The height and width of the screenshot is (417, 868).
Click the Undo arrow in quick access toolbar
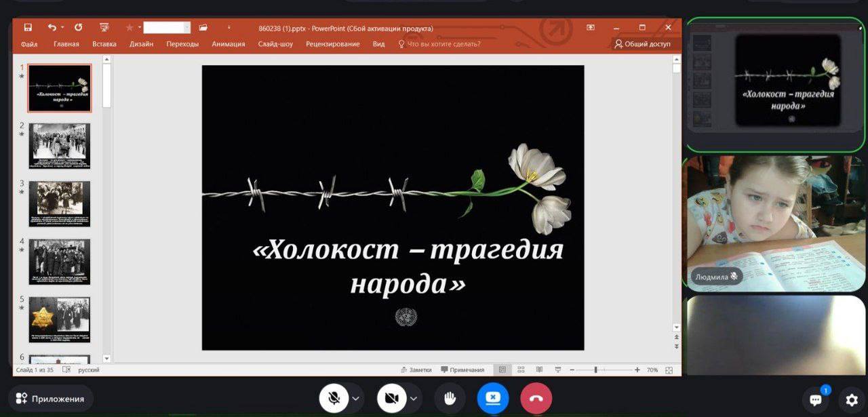tap(52, 28)
